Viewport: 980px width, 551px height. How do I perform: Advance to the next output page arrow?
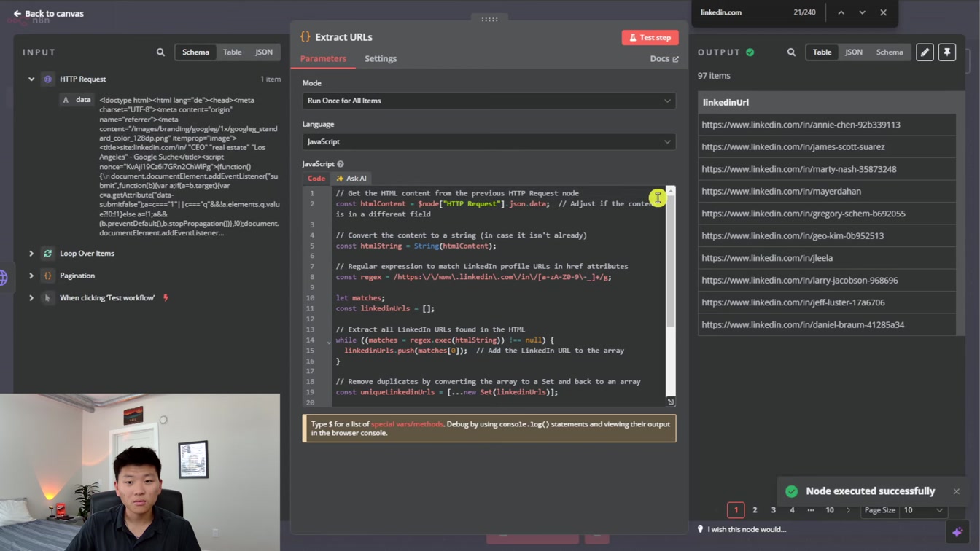pyautogui.click(x=848, y=510)
